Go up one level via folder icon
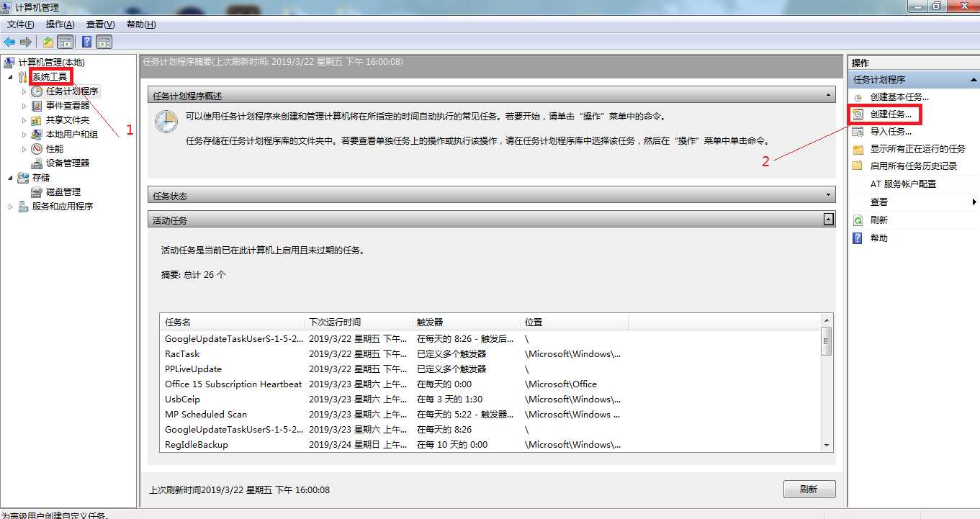This screenshot has height=519, width=980. [x=48, y=42]
